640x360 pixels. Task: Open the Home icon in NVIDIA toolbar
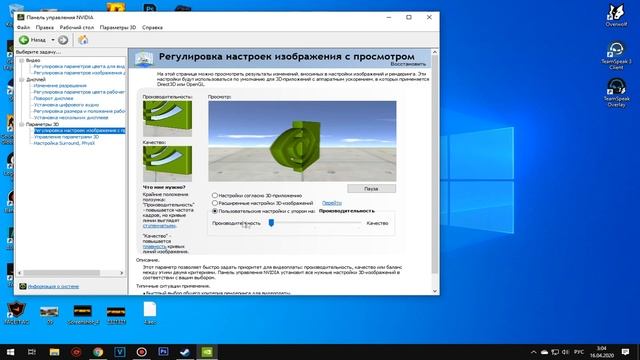83,40
